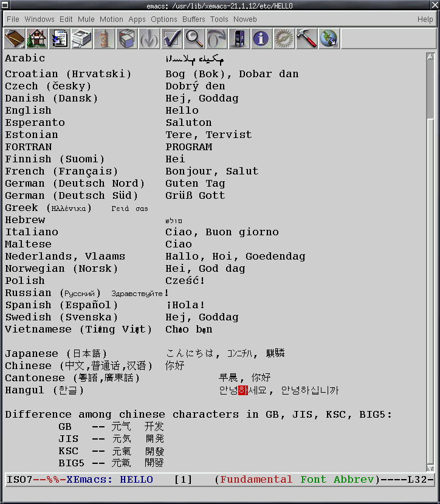The image size is (440, 504).
Task: Open the File menu
Action: 13,19
